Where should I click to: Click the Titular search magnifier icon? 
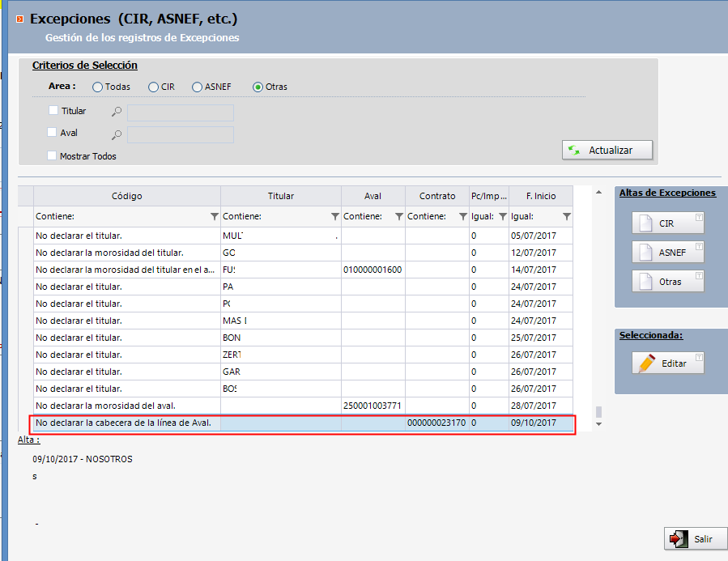point(117,112)
